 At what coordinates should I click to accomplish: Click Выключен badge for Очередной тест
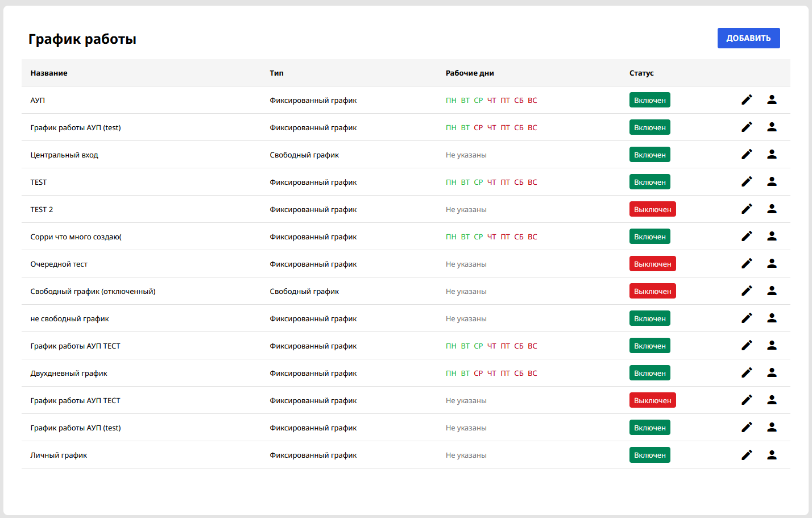[x=652, y=264]
